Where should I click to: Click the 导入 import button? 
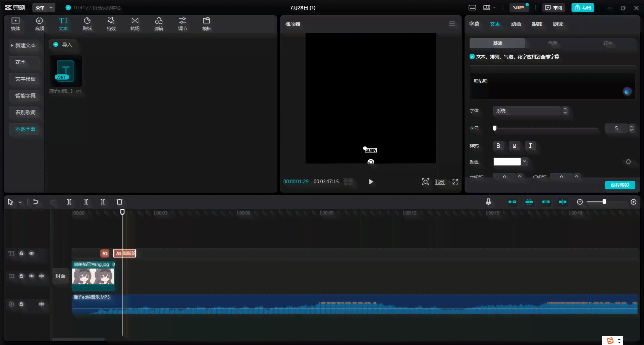pyautogui.click(x=63, y=45)
